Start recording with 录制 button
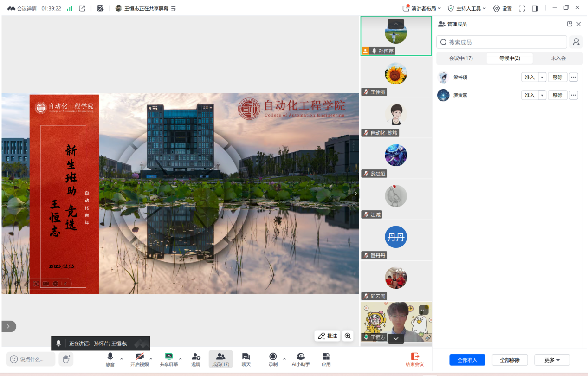Image resolution: width=588 pixels, height=376 pixels. click(x=273, y=357)
